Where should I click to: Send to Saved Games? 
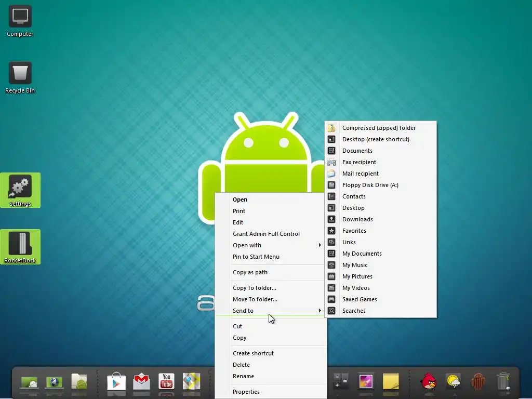(x=381, y=299)
